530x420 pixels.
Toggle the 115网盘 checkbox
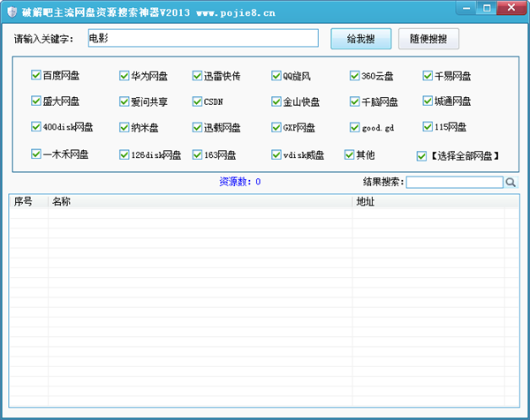coord(428,127)
